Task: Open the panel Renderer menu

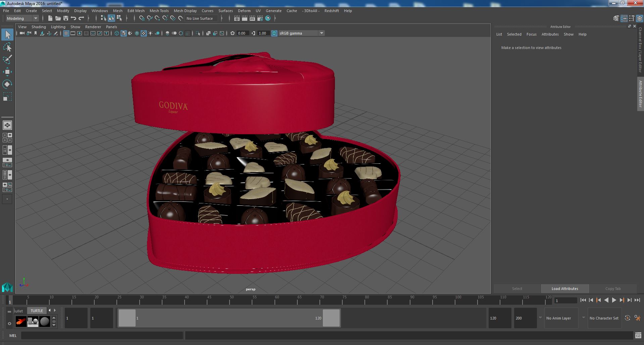Action: [93, 27]
